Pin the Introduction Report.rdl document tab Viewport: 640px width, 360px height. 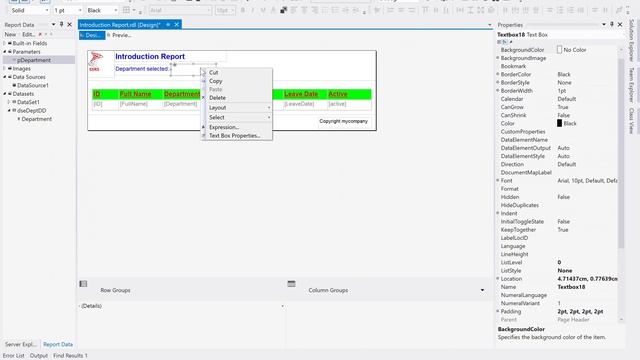click(168, 24)
